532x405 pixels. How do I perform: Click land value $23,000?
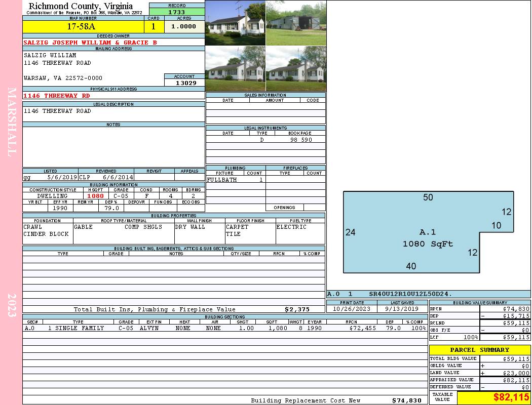click(x=516, y=373)
